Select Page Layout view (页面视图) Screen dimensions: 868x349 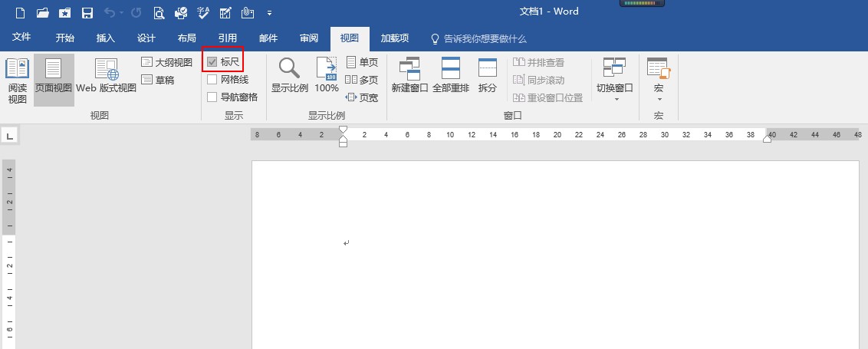(x=54, y=77)
